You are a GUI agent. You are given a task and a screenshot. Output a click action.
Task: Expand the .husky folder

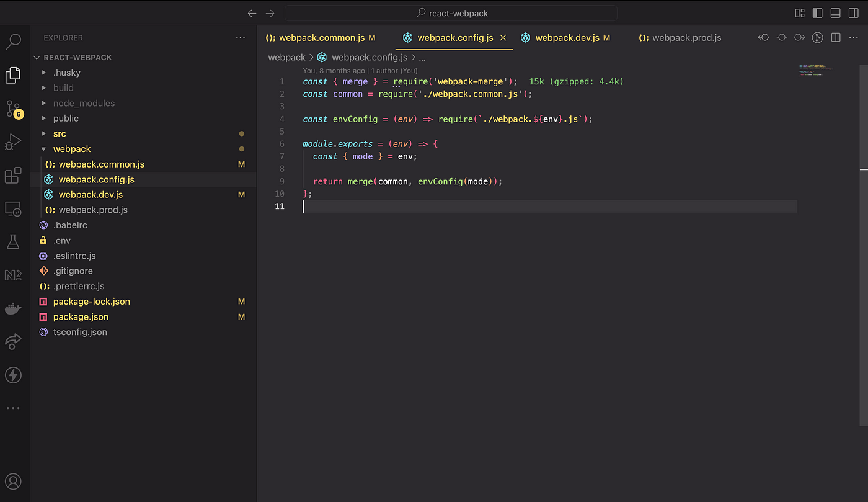[x=143, y=73]
